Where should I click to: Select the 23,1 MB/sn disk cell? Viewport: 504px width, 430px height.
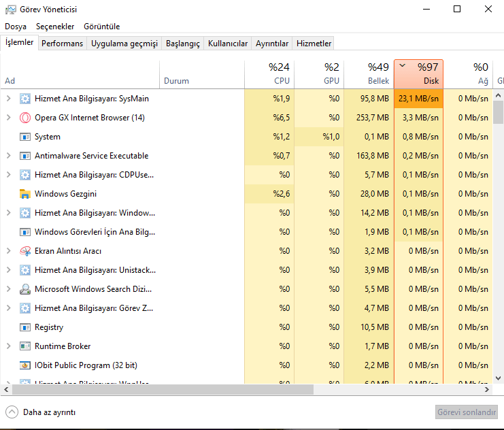click(418, 99)
